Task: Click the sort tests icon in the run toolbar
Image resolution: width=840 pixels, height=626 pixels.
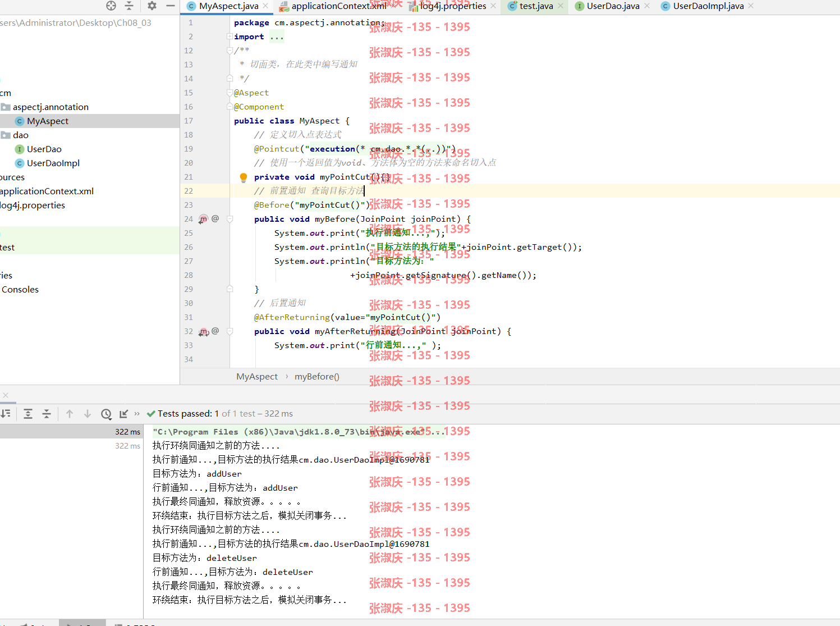Action: coord(6,414)
